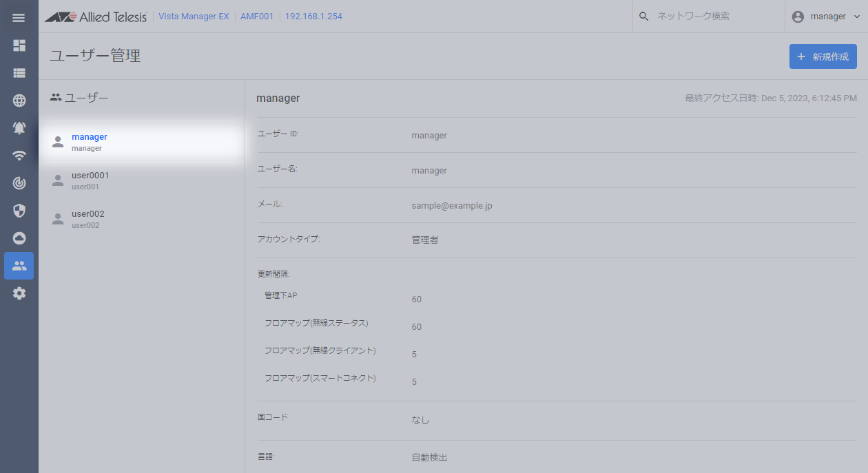The height and width of the screenshot is (473, 868).
Task: Click the Vista Manager EX title link
Action: [x=194, y=17]
